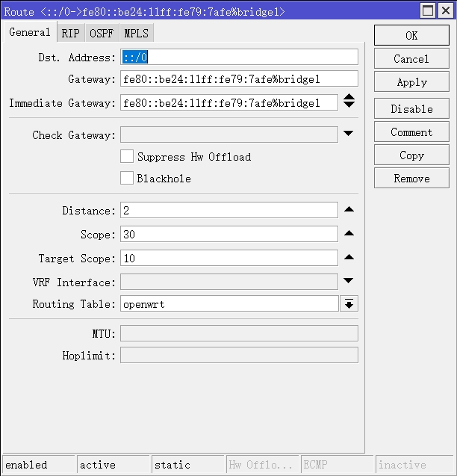Add or remove Immediate Gateway entry with arrows
This screenshot has height=476, width=457.
pos(349,101)
